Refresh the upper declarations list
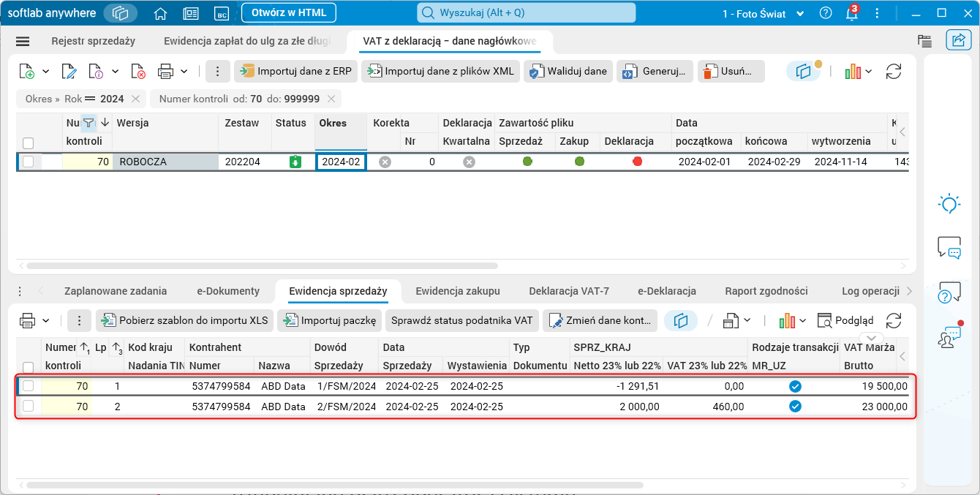The width and height of the screenshot is (980, 495). click(x=893, y=71)
